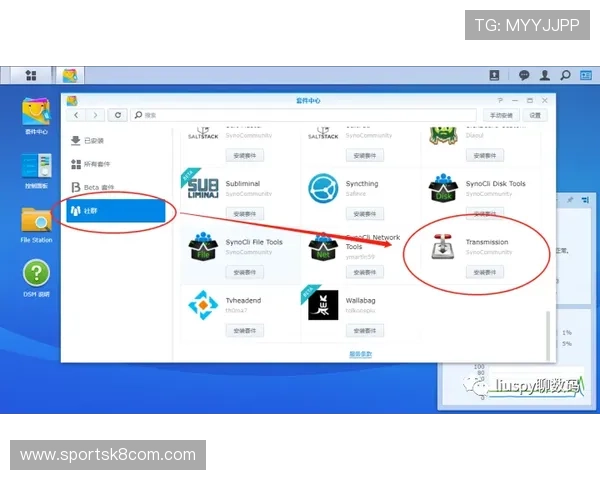Image resolution: width=600 pixels, height=480 pixels.
Task: Open DSM Help desktop icon
Action: [x=36, y=273]
